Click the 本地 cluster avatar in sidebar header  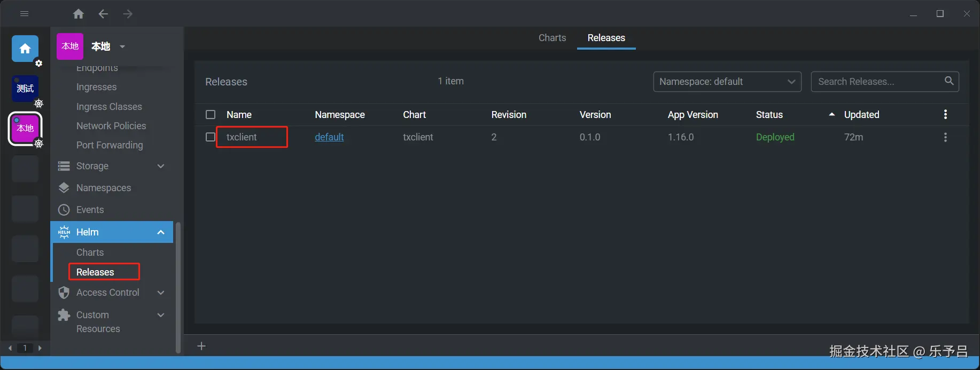coord(70,46)
